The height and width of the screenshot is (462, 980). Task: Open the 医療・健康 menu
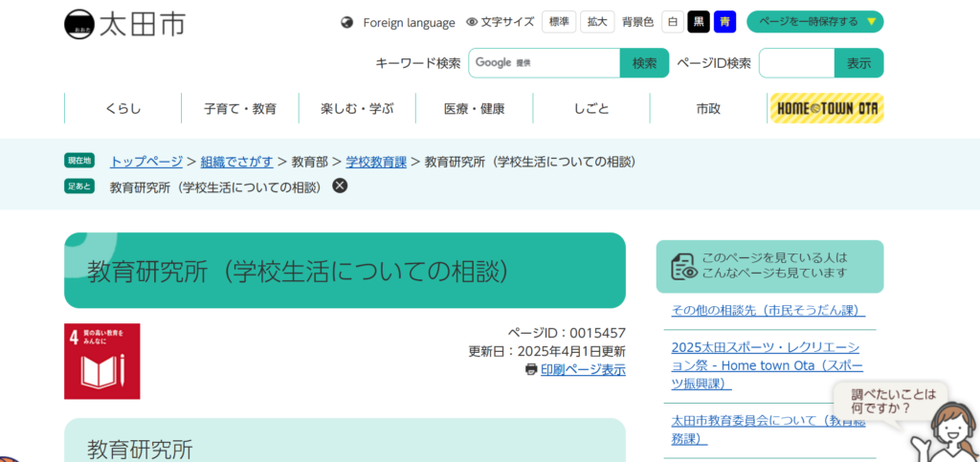pos(474,108)
